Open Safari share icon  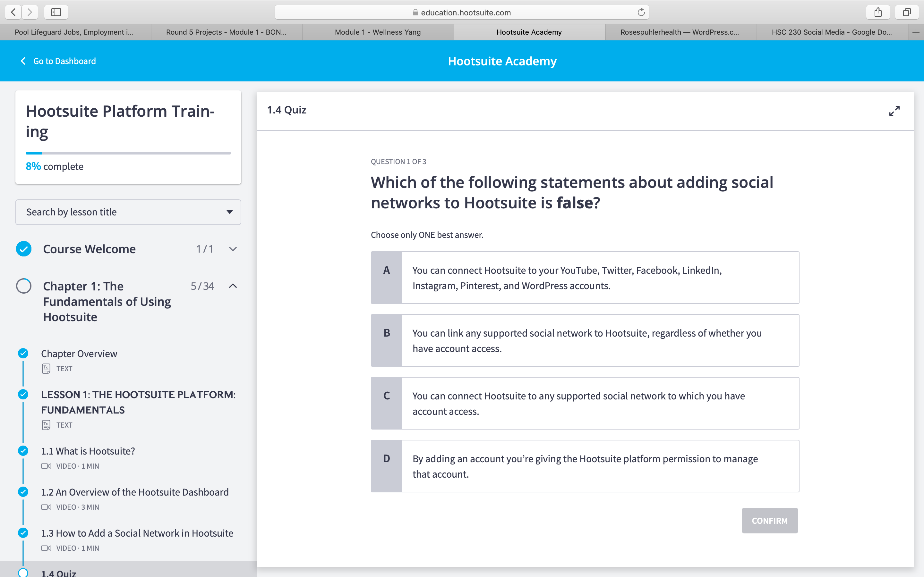[878, 12]
